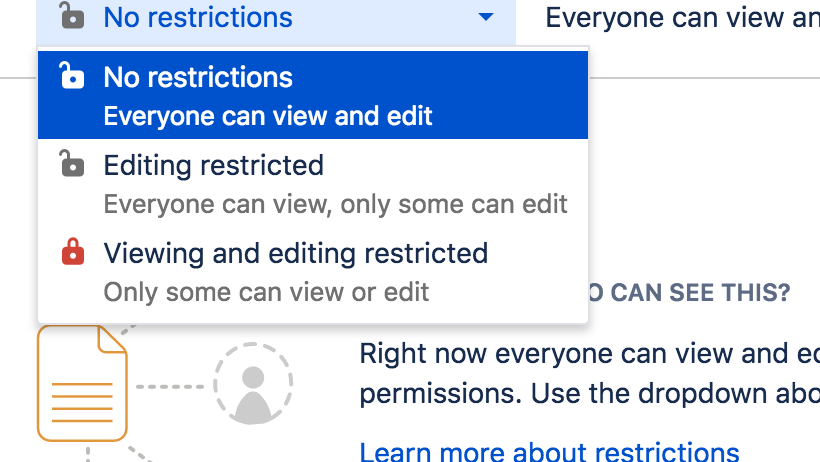
Task: Click 'Everyone can view' text right of dropdown
Action: point(682,18)
